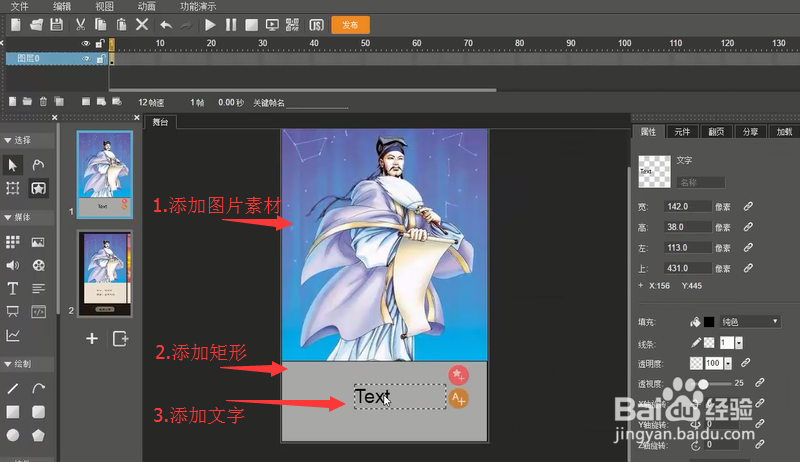
Task: Click the 关键帧名 input field
Action: coord(317,103)
